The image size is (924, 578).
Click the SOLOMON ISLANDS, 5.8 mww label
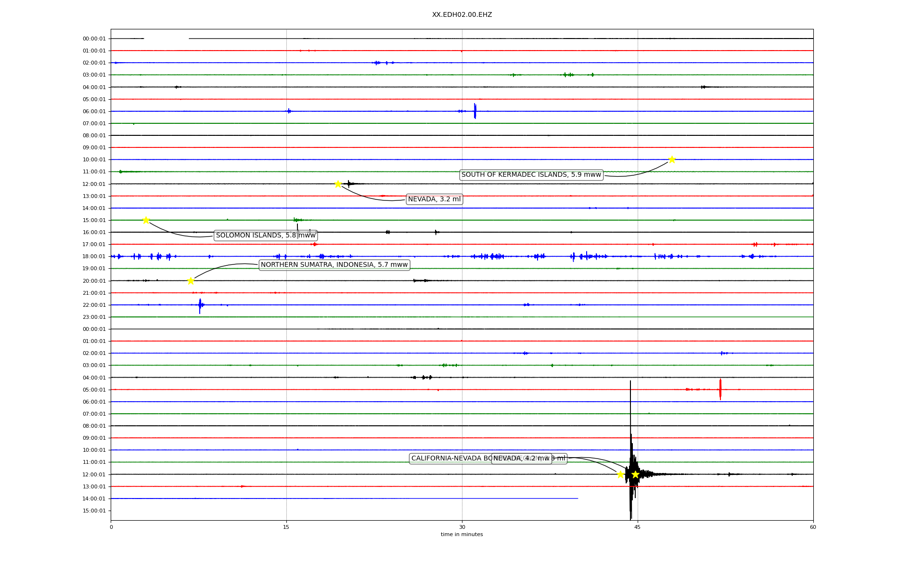(x=265, y=236)
